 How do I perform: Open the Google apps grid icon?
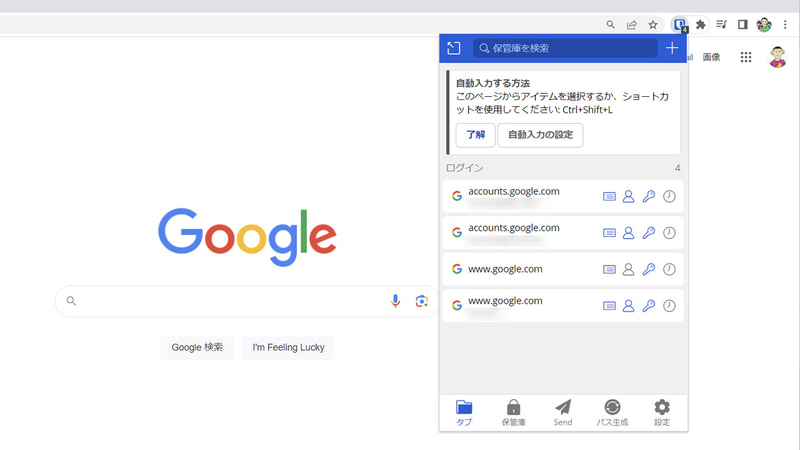[x=746, y=57]
